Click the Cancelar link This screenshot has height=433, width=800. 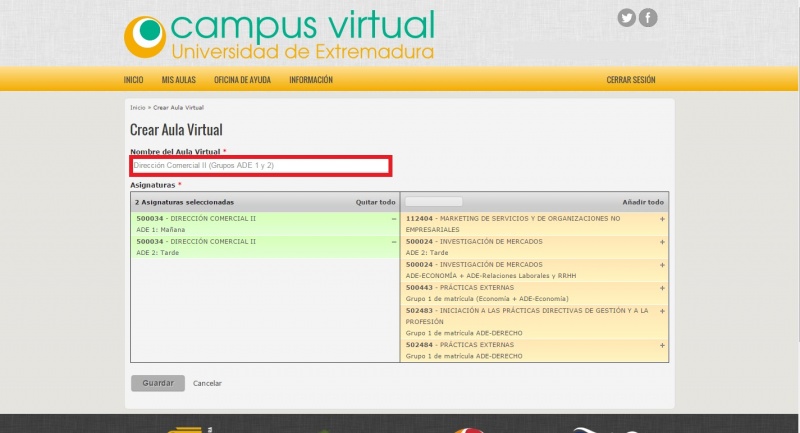point(207,383)
